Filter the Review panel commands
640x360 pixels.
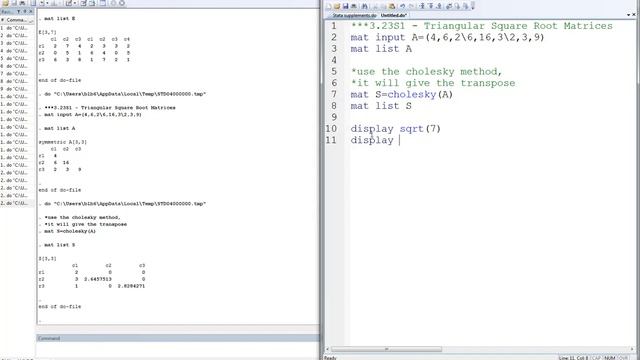[18, 11]
